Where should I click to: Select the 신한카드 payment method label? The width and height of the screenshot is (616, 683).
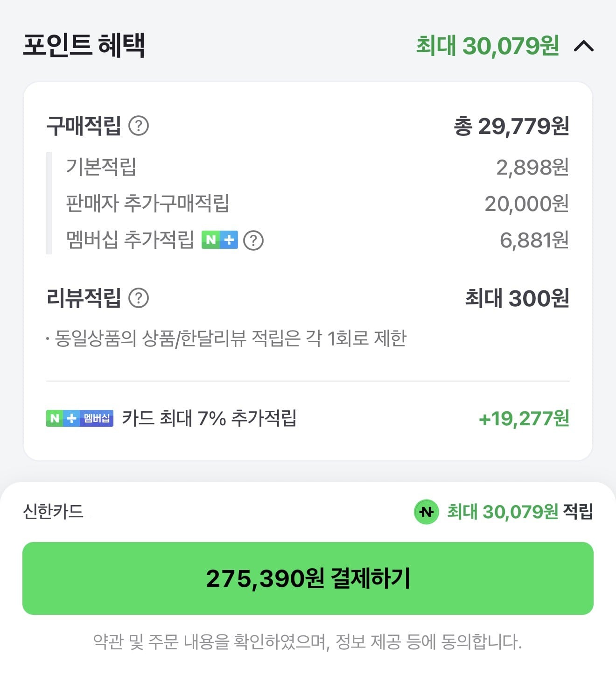point(53,512)
